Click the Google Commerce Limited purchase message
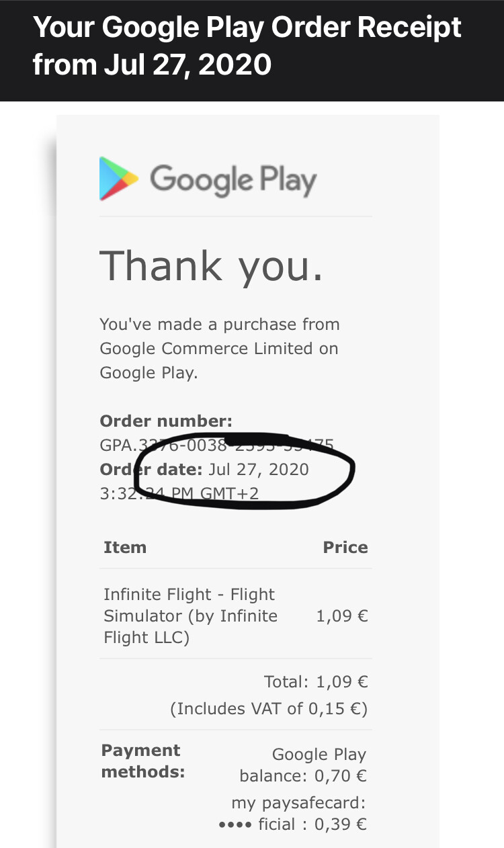This screenshot has width=504, height=848. tap(220, 349)
